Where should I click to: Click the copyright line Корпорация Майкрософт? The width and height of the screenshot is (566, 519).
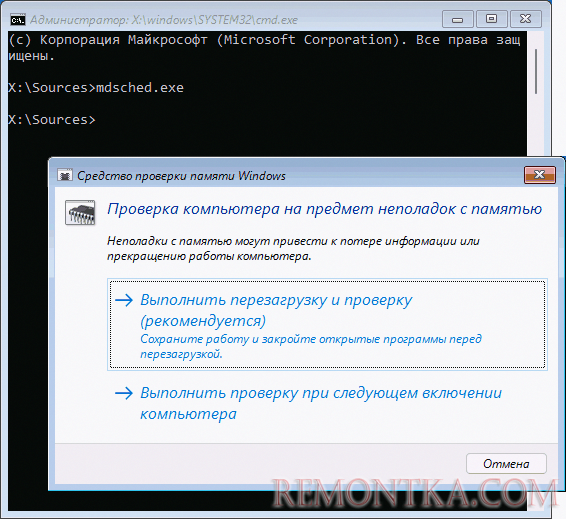264,48
